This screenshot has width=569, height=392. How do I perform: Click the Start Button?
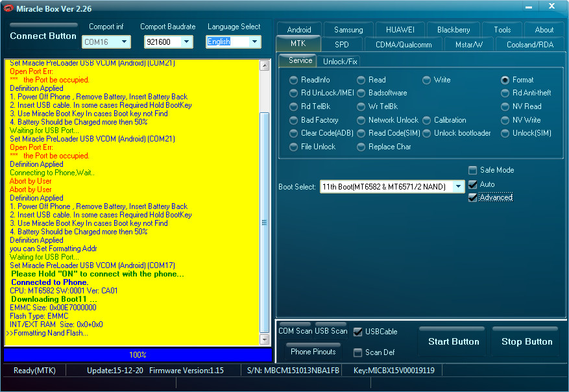pyautogui.click(x=454, y=341)
